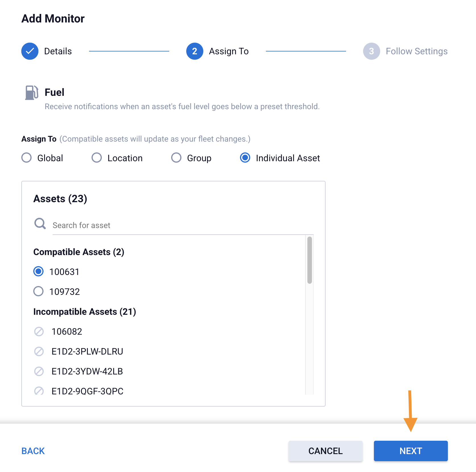
Task: Select the Individual Asset radio button
Action: (x=245, y=158)
